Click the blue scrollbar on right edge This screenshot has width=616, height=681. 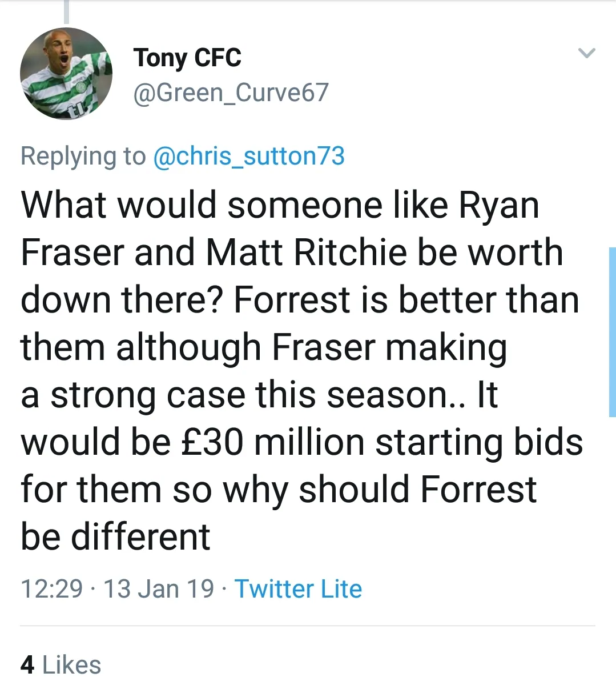point(612,331)
